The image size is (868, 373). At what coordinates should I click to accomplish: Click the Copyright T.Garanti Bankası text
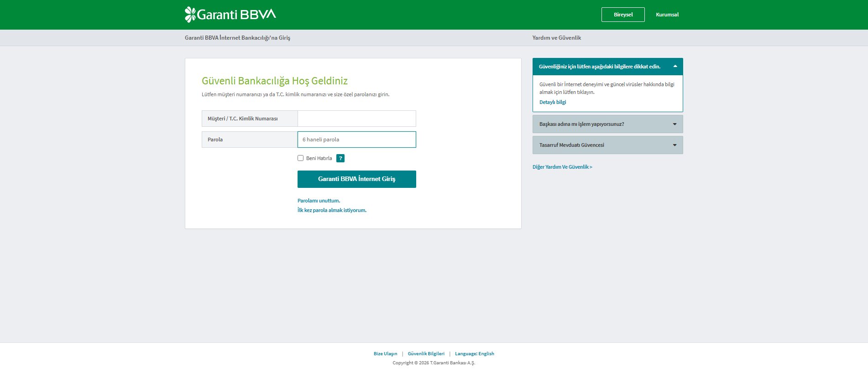point(434,363)
